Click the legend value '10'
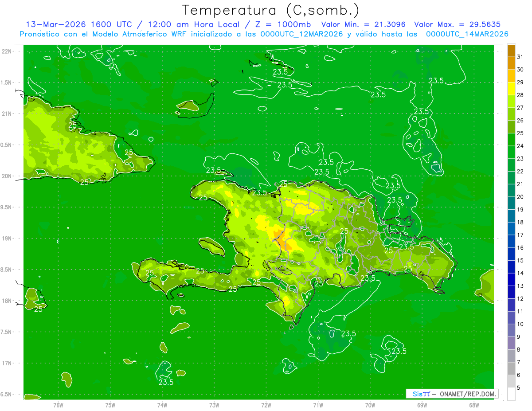This screenshot has width=532, height=411. pos(520,324)
